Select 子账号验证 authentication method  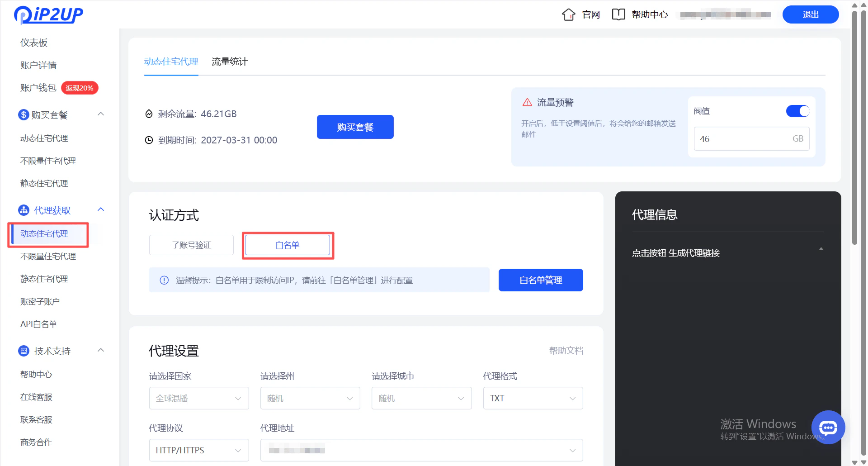[x=191, y=245]
